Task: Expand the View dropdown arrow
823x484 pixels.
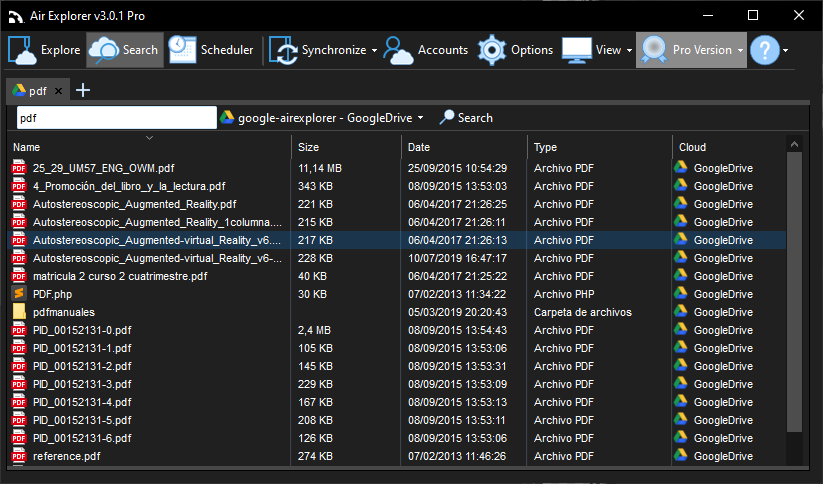Action: [629, 50]
